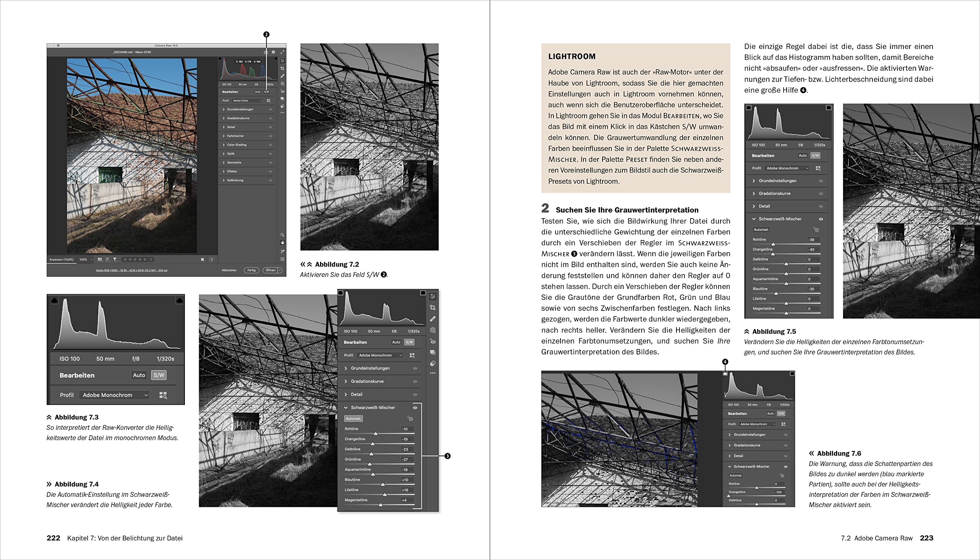Open masking circle tool in color photo window

point(282,83)
